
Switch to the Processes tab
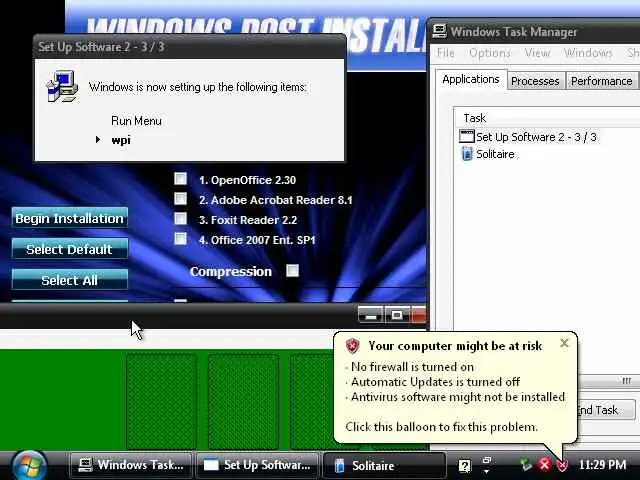click(535, 81)
